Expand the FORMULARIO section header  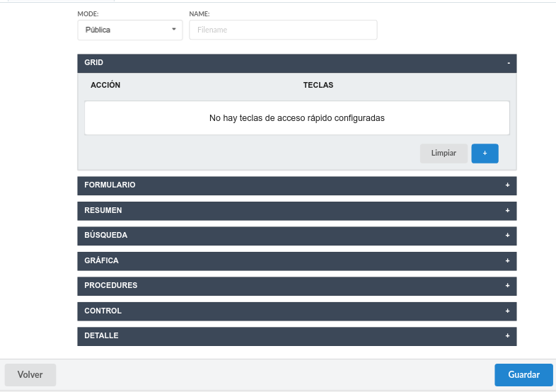110,185
